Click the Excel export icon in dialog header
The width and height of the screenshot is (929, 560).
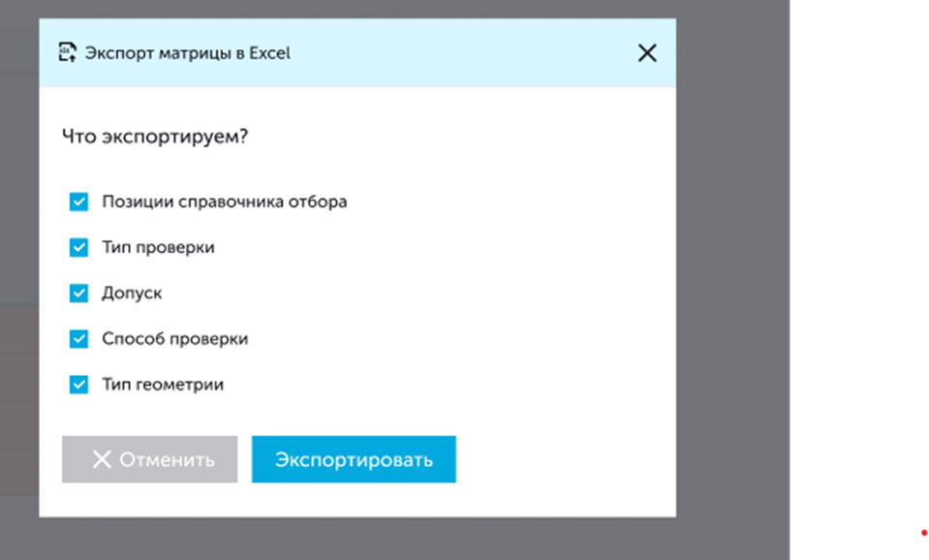pyautogui.click(x=67, y=52)
